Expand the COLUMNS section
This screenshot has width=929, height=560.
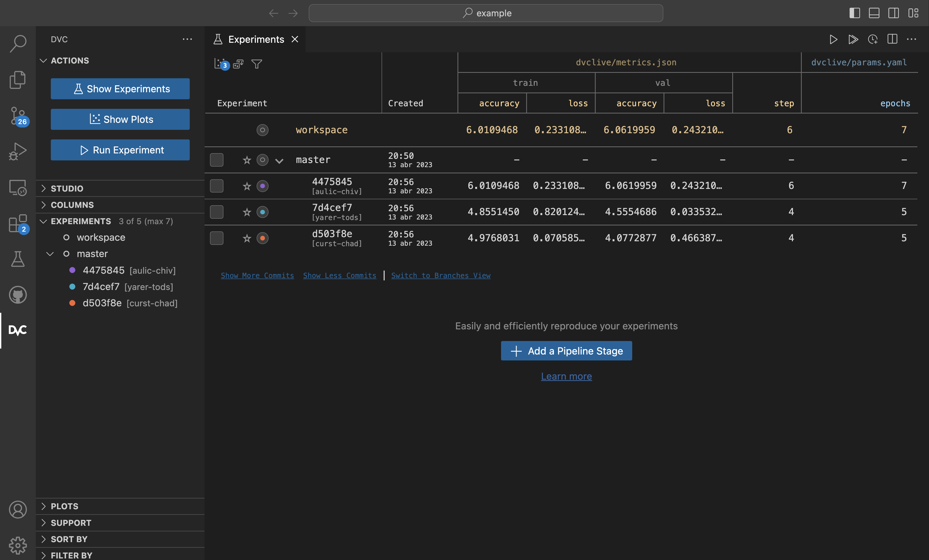tap(72, 205)
